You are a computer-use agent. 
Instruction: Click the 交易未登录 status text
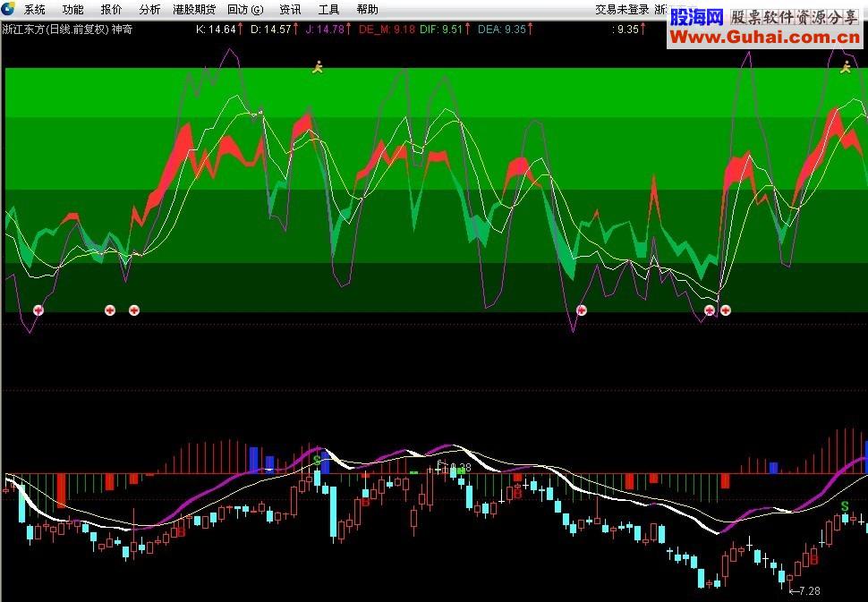[x=622, y=10]
